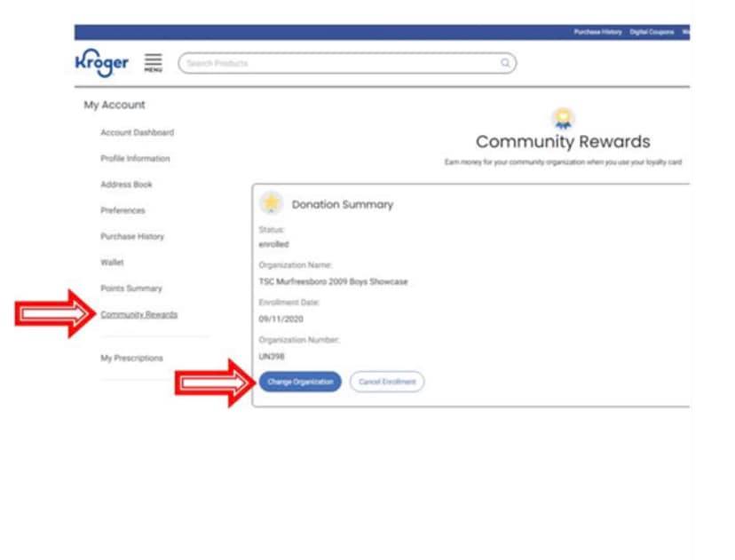Click the Donation Summary heading
This screenshot has width=735, height=560.
[343, 204]
